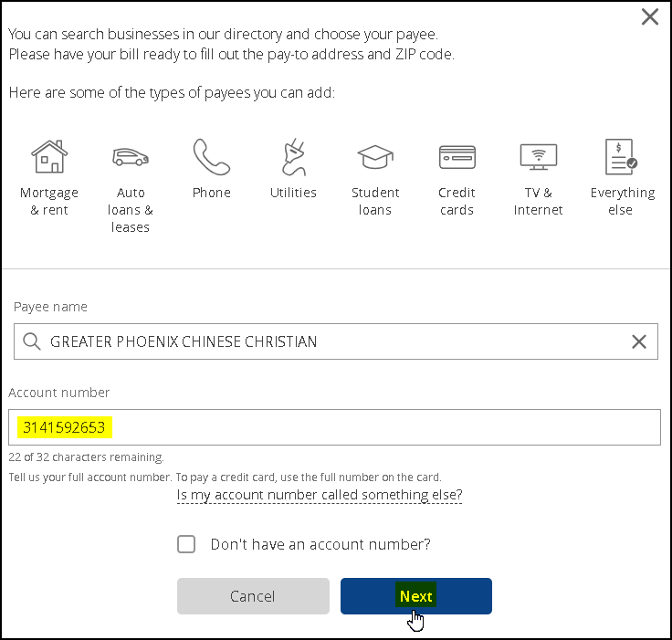Check Don't have an account number box

click(x=186, y=544)
